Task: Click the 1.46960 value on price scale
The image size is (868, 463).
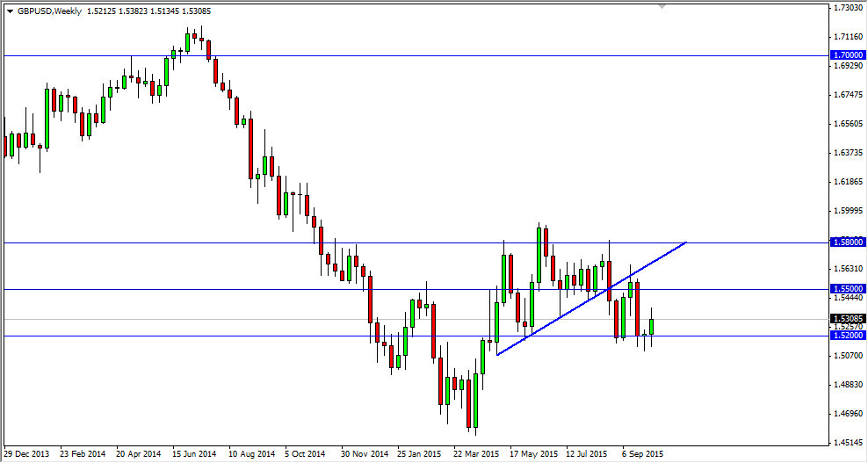Action: pyautogui.click(x=849, y=413)
